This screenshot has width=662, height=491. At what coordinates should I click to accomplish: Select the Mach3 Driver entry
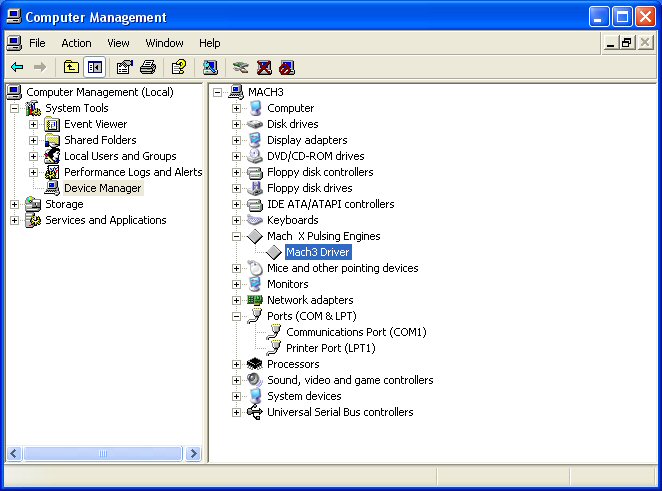tap(318, 252)
